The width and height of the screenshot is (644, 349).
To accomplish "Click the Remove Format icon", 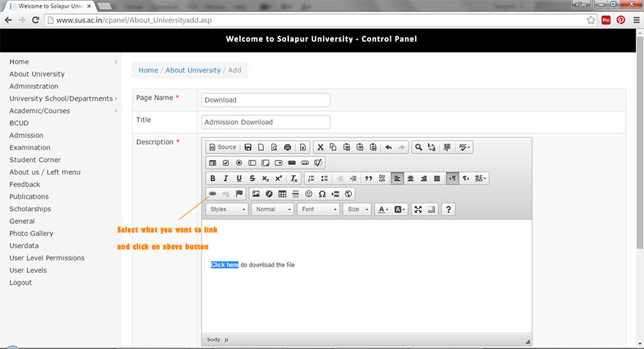I will (x=294, y=179).
